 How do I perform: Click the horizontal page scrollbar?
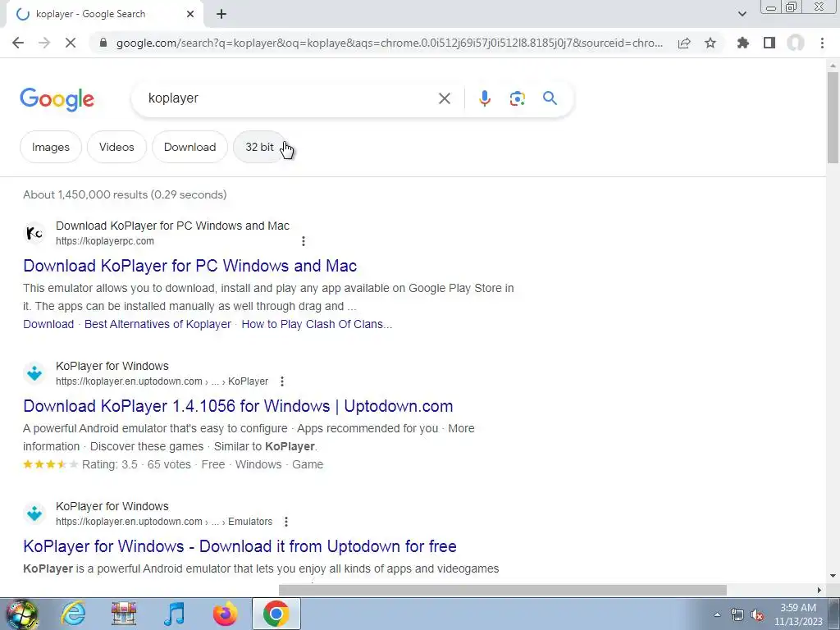coord(503,590)
